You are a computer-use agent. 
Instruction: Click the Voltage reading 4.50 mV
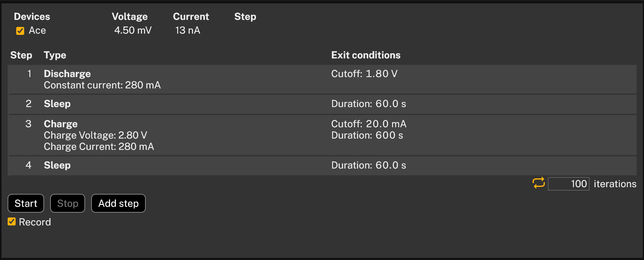coord(133,30)
